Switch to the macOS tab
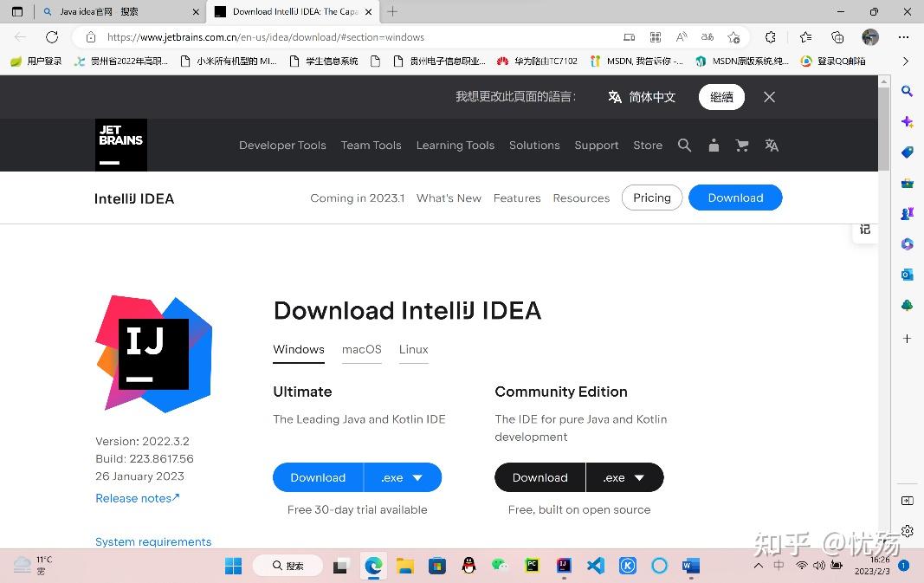The width and height of the screenshot is (924, 583). [361, 349]
